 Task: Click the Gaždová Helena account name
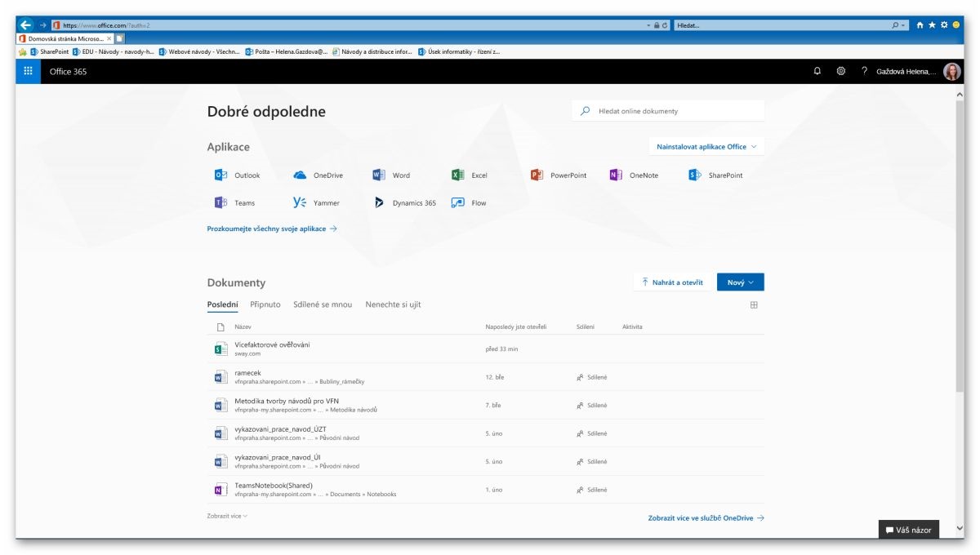[x=906, y=72]
